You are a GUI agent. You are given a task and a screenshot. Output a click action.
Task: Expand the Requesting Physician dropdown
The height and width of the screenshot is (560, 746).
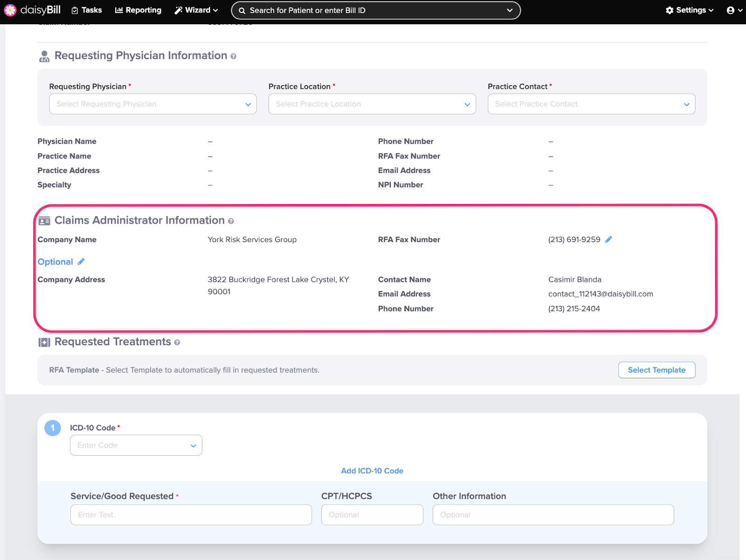(152, 104)
